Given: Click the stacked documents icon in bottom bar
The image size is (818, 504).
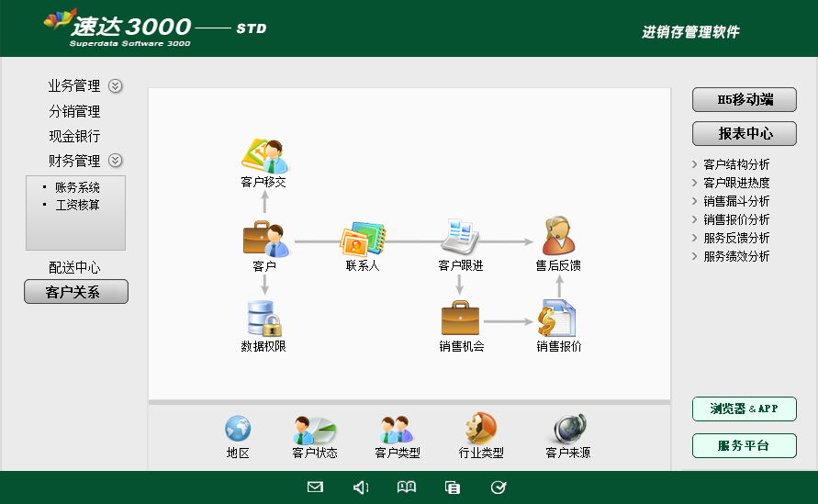Looking at the screenshot, I should (453, 487).
